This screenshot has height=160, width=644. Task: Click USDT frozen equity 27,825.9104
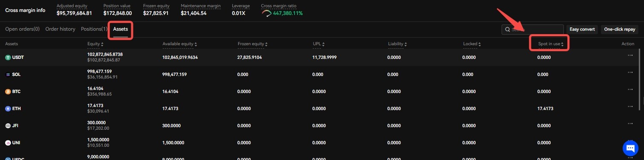[249, 57]
